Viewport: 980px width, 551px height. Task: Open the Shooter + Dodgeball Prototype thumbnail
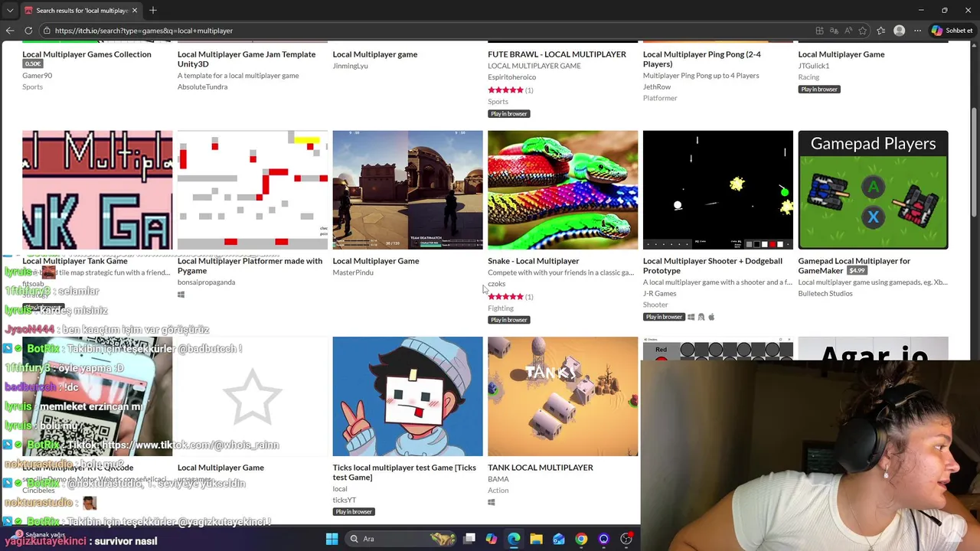[718, 190]
